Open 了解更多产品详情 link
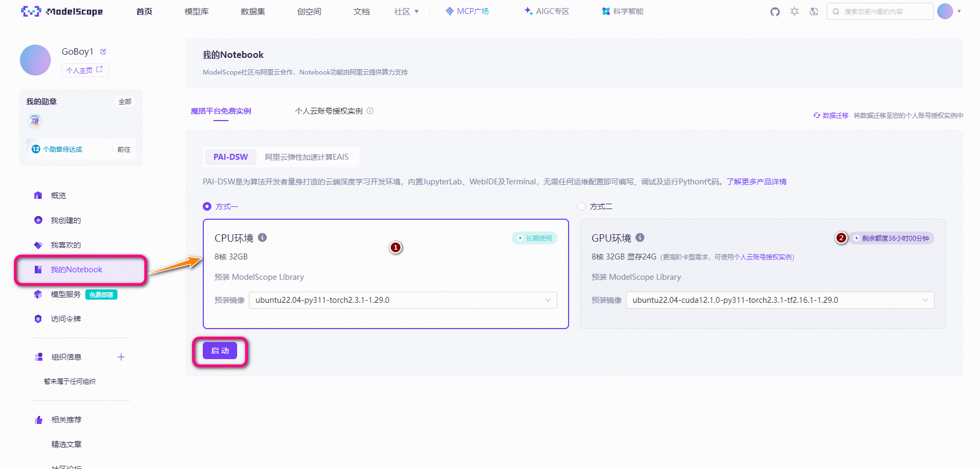 pyautogui.click(x=756, y=182)
